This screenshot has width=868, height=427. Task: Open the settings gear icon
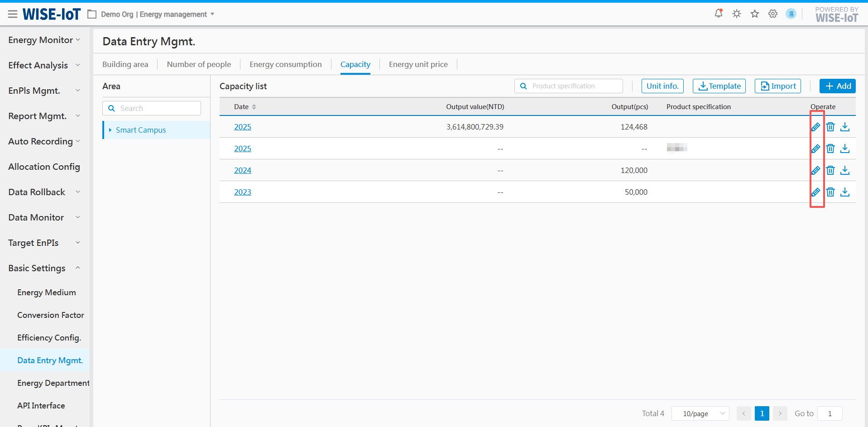click(x=773, y=14)
